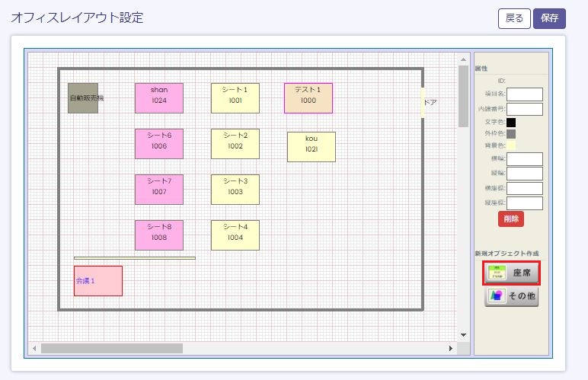The height and width of the screenshot is (380, 588).
Task: Select the shan 1024 seat
Action: pyautogui.click(x=159, y=98)
